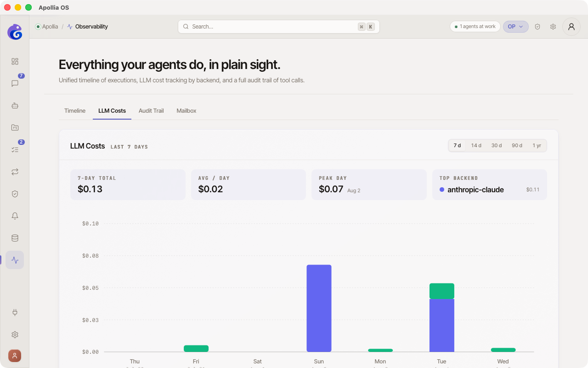This screenshot has width=588, height=368.
Task: Open the user profile avatar menu
Action: pos(571,27)
